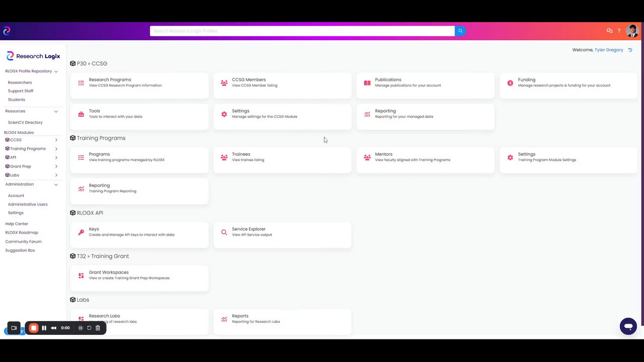644x362 pixels.
Task: Click the Labs section heading
Action: (79, 300)
